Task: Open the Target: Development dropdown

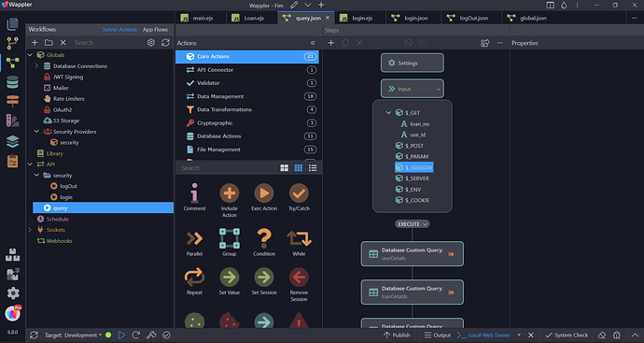Action: click(x=73, y=336)
